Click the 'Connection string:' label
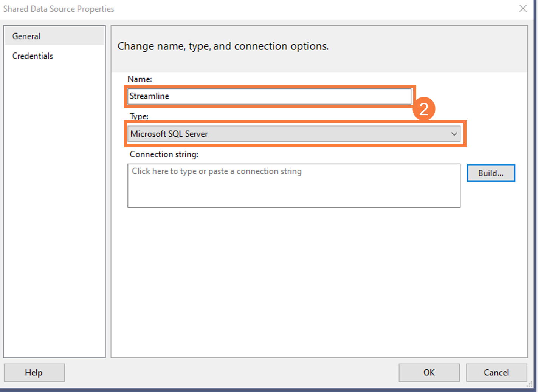 click(x=164, y=154)
